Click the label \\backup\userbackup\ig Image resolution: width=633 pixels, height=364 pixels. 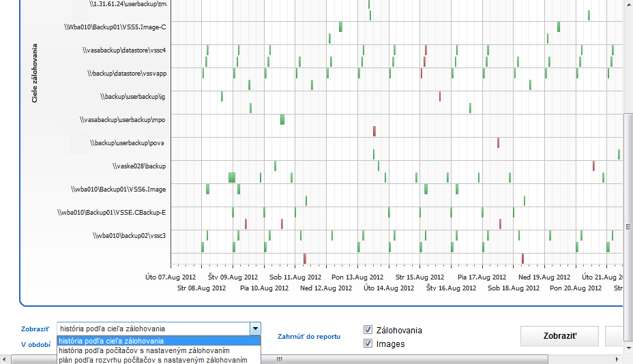click(x=133, y=97)
